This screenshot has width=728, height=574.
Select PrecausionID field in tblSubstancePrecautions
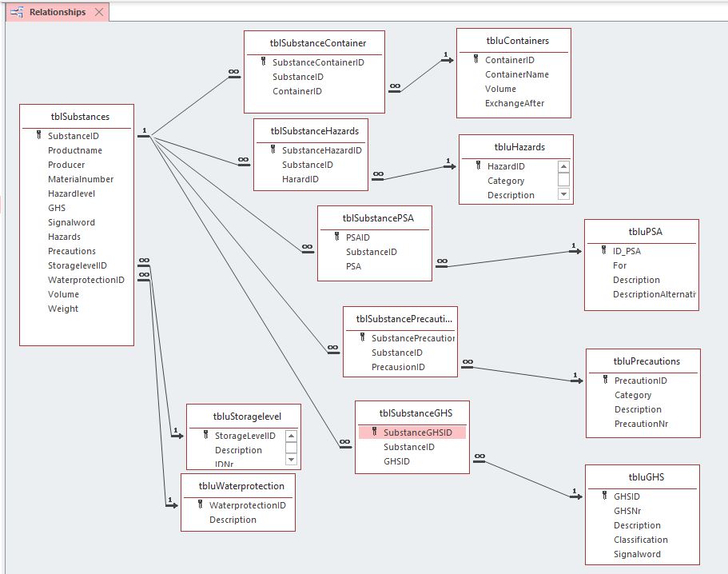(x=398, y=367)
